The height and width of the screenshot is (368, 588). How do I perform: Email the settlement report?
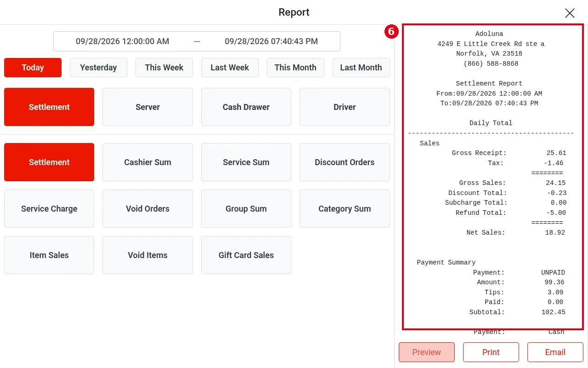[555, 352]
